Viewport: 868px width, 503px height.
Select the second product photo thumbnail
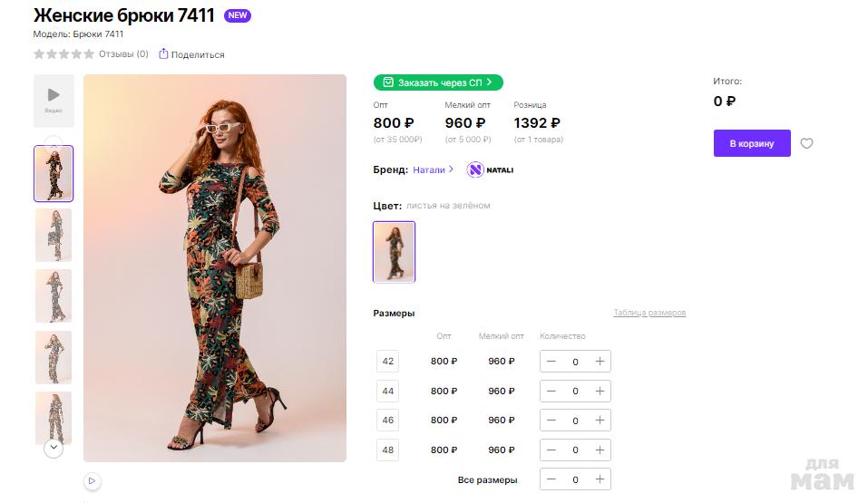click(x=54, y=235)
